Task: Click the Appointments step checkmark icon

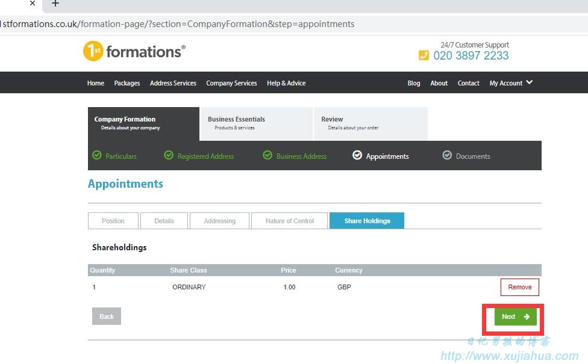Action: point(357,155)
